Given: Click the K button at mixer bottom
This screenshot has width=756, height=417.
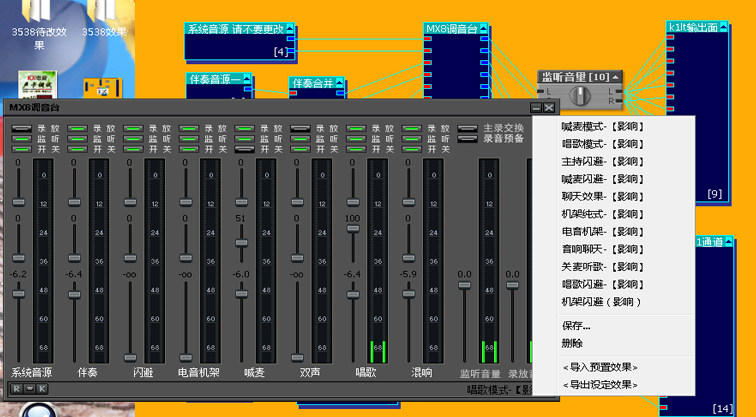Looking at the screenshot, I should (42, 388).
